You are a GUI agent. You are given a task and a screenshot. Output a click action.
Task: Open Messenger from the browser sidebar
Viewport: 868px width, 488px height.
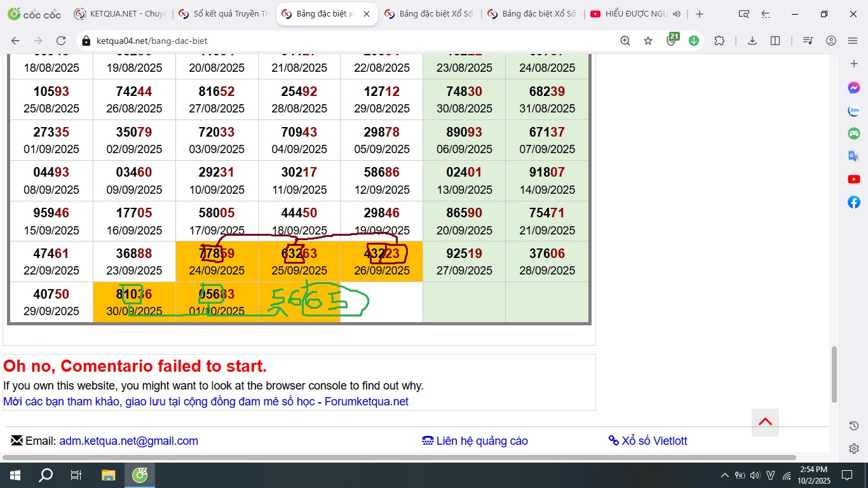tap(854, 88)
